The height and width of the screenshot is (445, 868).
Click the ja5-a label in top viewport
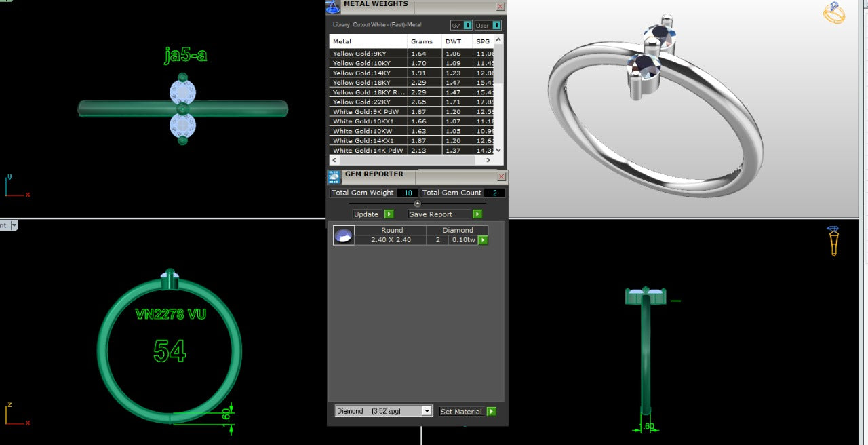click(185, 55)
